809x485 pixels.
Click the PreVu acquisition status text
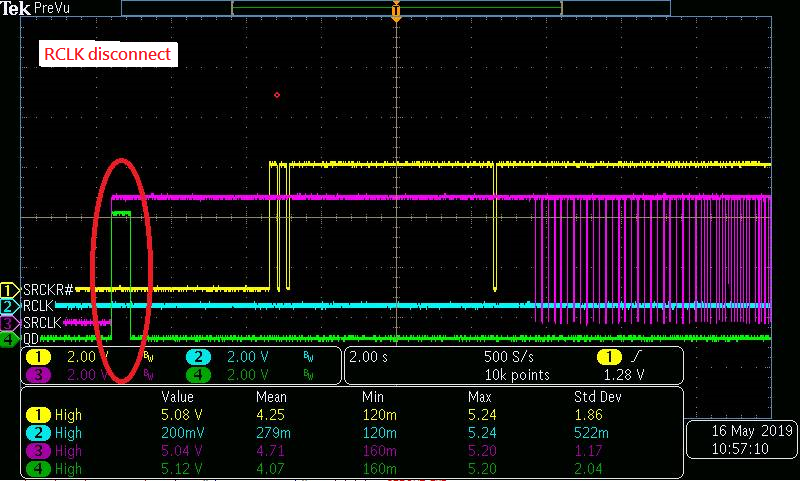(x=52, y=9)
